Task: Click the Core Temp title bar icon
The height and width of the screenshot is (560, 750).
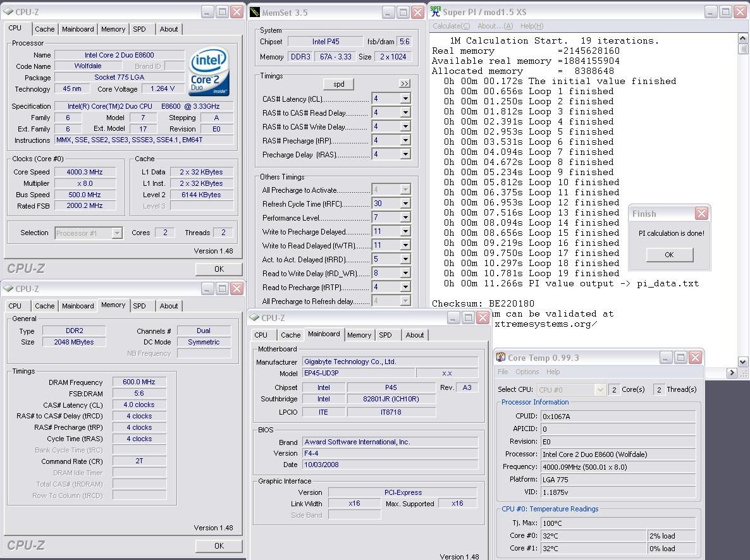Action: tap(501, 357)
